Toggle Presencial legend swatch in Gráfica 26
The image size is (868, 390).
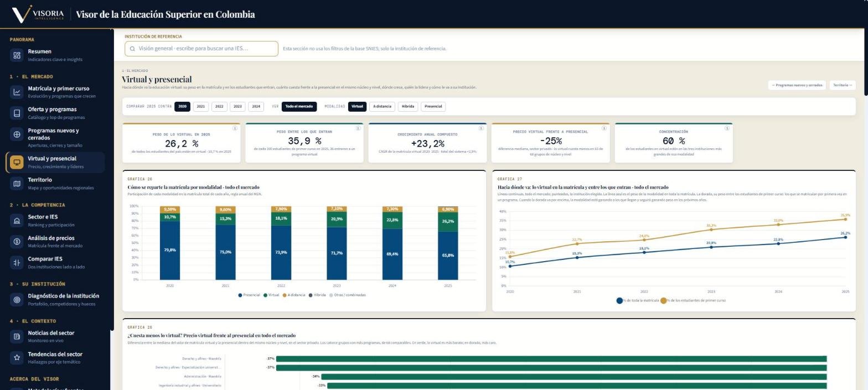click(240, 295)
